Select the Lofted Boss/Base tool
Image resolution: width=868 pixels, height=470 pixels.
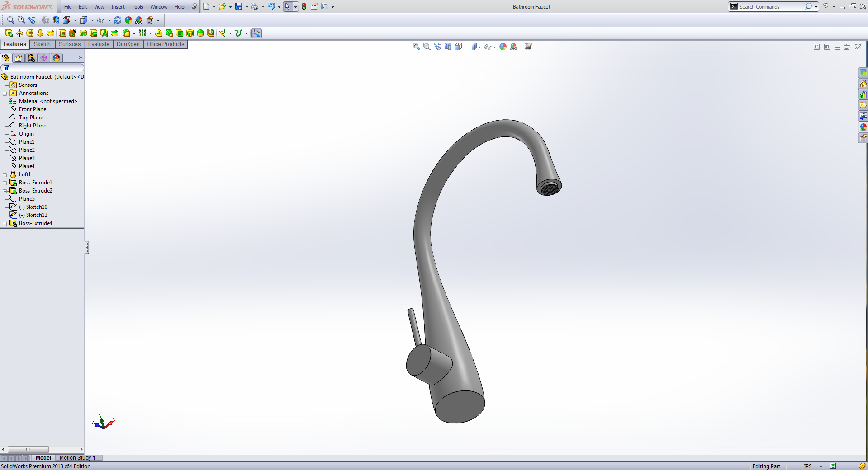40,33
